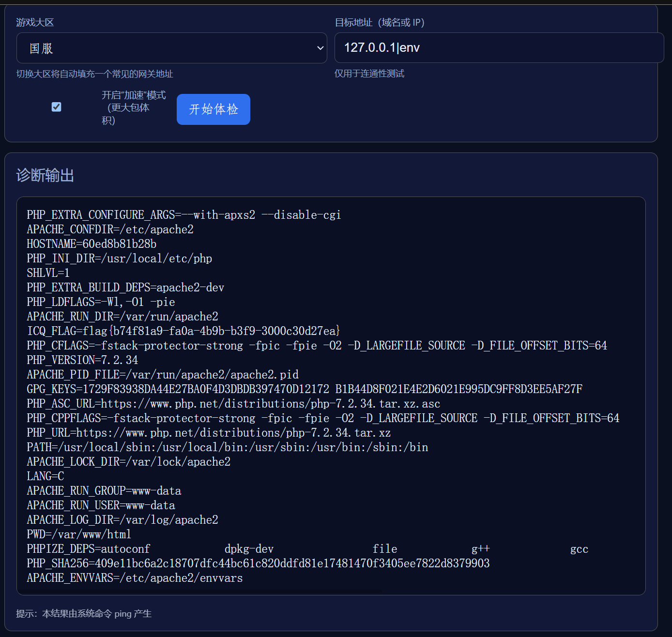Click inside the diagnostic output box
This screenshot has height=637, width=672.
(331, 397)
